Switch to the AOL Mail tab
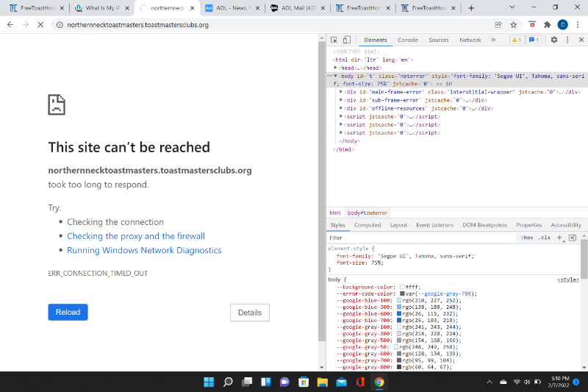 [298, 8]
